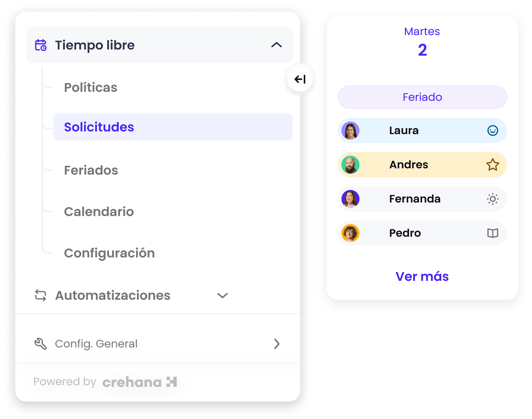Viewport: 532px width, 419px height.
Task: Click the crehana logo in footer
Action: tap(140, 382)
